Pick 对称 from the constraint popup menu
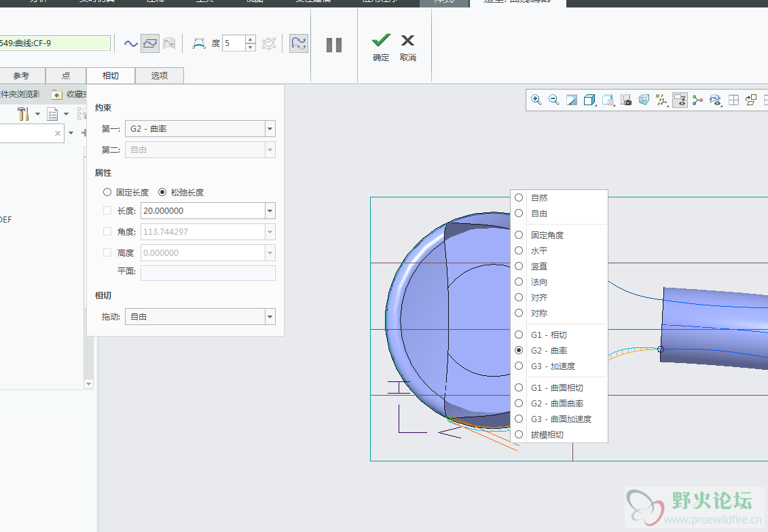Viewport: 768px width, 532px height. [559, 313]
